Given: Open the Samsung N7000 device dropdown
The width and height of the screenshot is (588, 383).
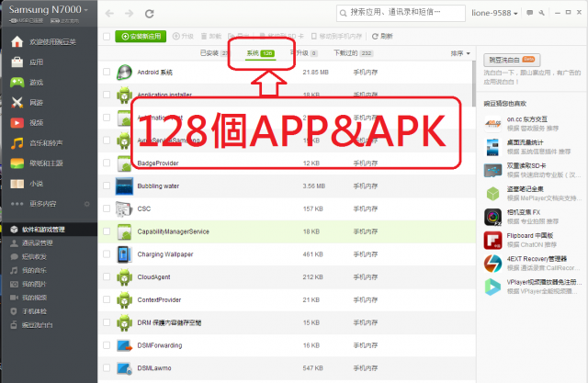Looking at the screenshot, I should 49,10.
